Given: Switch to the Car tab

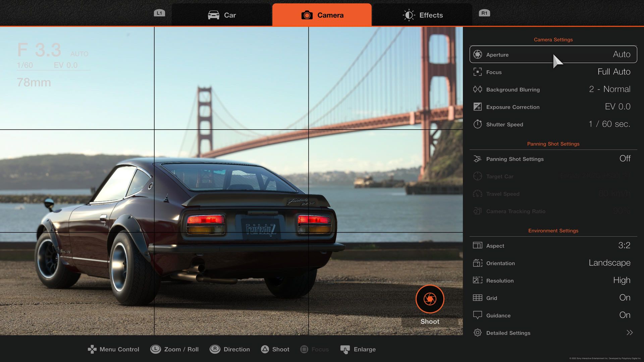Looking at the screenshot, I should pyautogui.click(x=222, y=15).
